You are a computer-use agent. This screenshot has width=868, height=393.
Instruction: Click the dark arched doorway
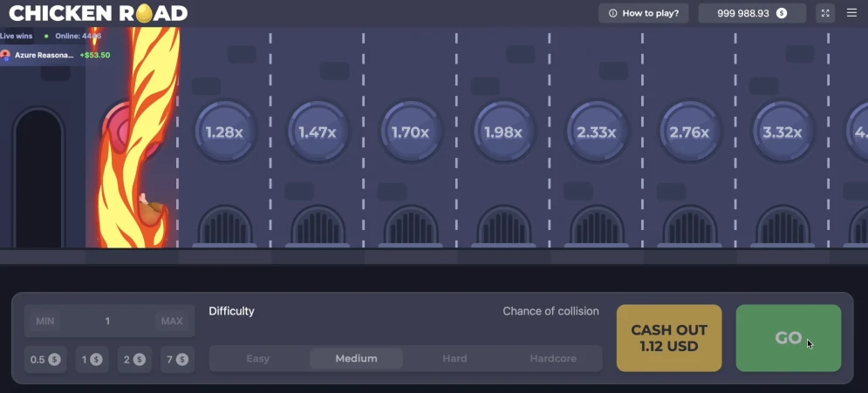(38, 178)
